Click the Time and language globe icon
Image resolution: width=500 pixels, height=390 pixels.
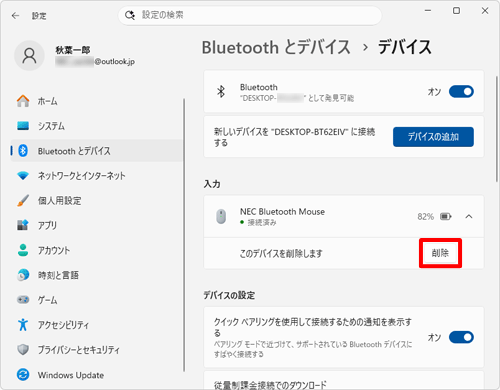[23, 275]
